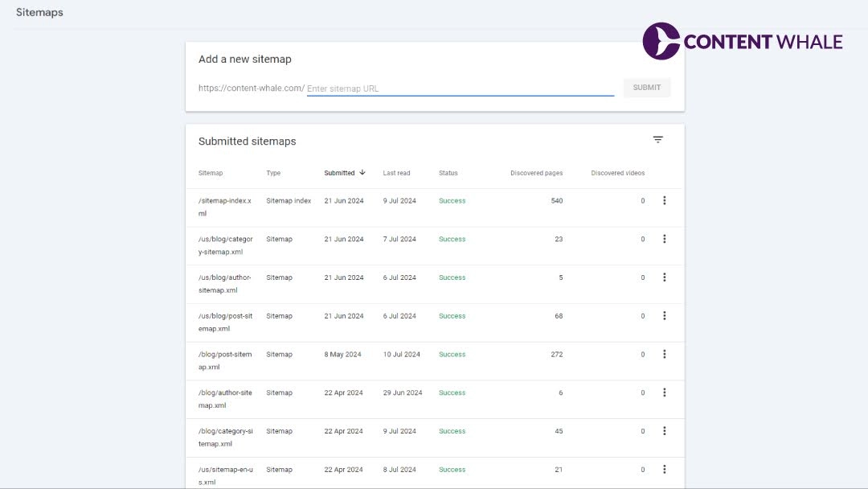Click the Content Whale logo
Image resolution: width=868 pixels, height=489 pixels.
pyautogui.click(x=743, y=41)
